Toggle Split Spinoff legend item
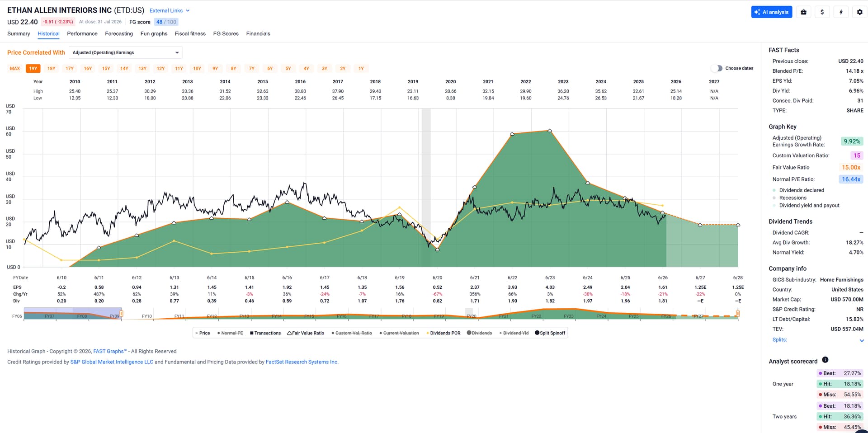 (x=550, y=333)
